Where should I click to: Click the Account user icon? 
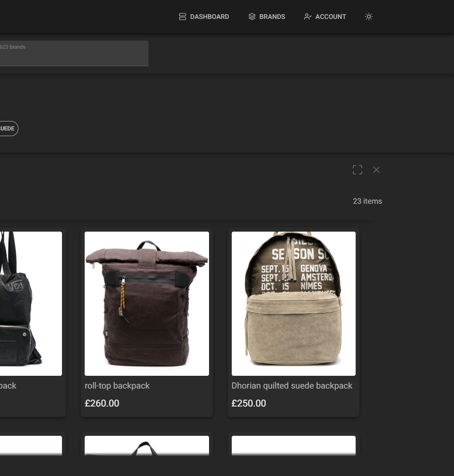point(307,17)
